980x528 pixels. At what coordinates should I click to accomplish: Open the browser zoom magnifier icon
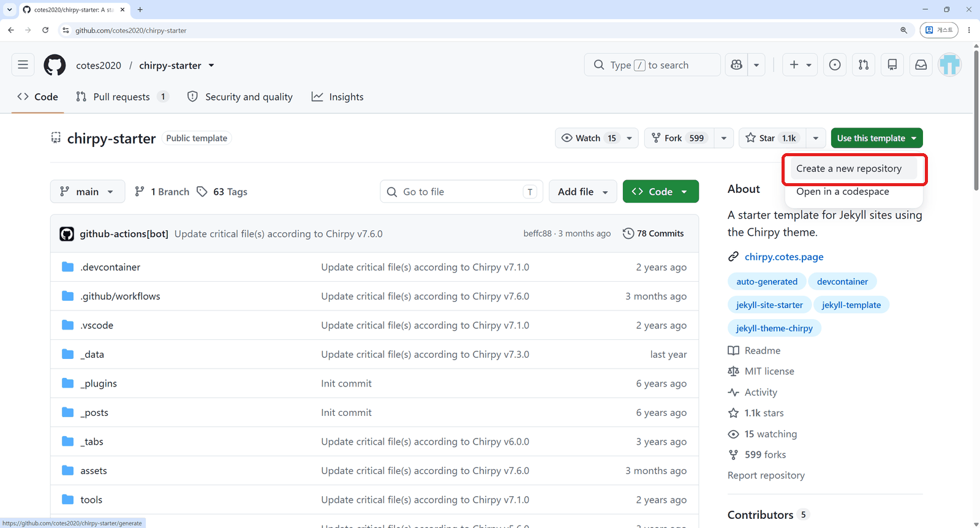(903, 30)
